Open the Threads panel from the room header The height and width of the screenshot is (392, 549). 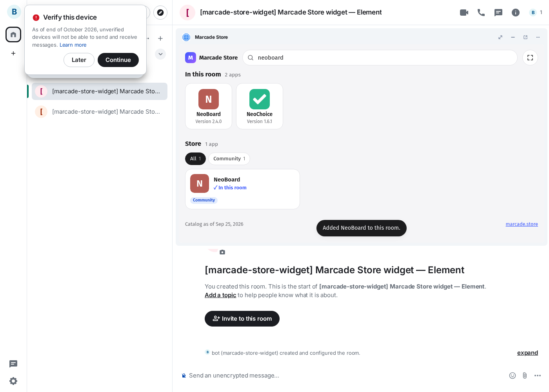[x=498, y=13]
